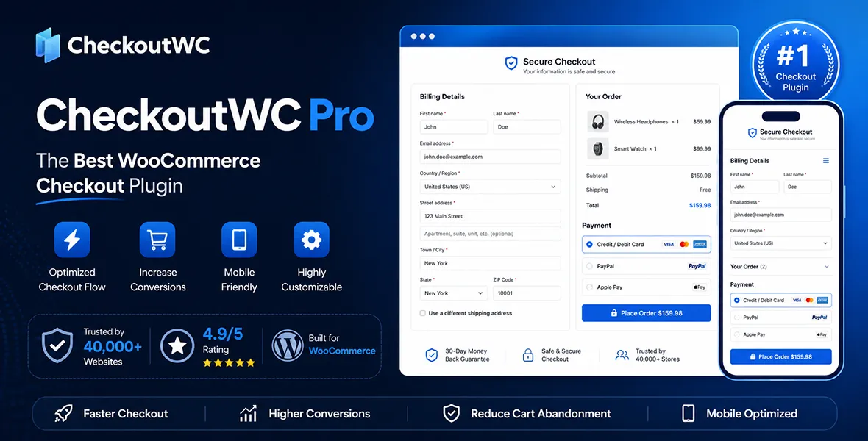
Task: Click the Faster Checkout label
Action: point(126,413)
